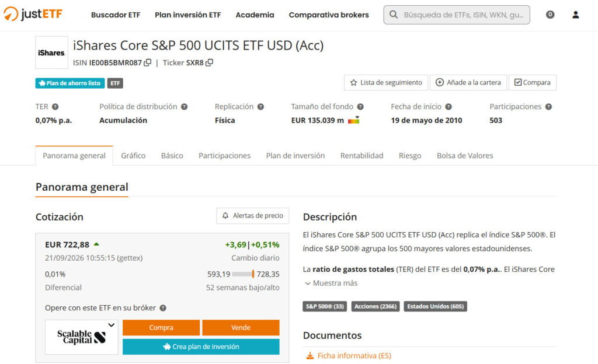Show help for Fecha de inicio

tap(448, 107)
